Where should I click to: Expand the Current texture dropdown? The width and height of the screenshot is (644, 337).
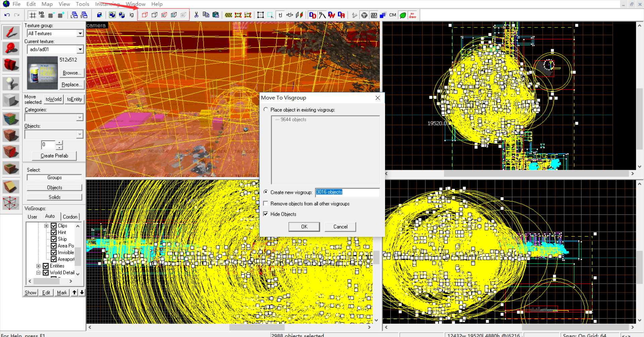coord(80,50)
